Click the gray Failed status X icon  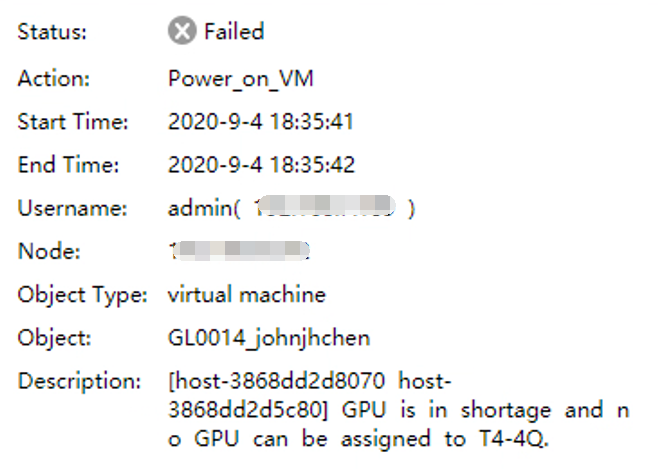(181, 32)
